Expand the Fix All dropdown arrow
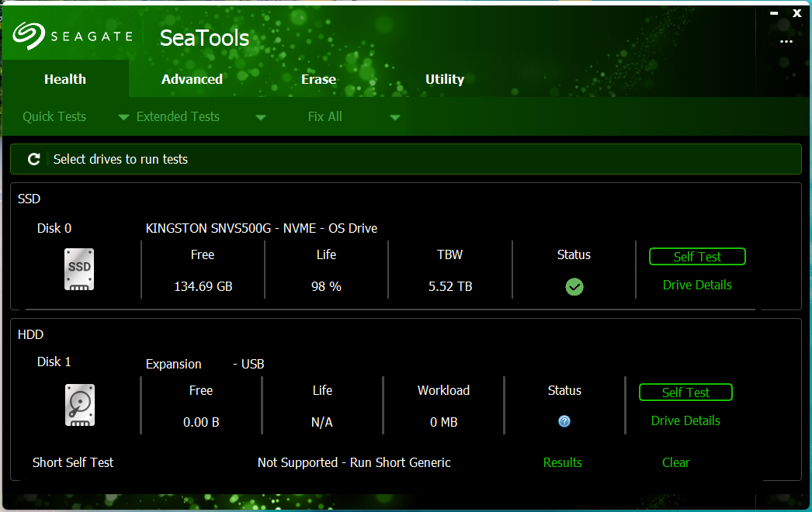Image resolution: width=812 pixels, height=512 pixels. point(394,117)
